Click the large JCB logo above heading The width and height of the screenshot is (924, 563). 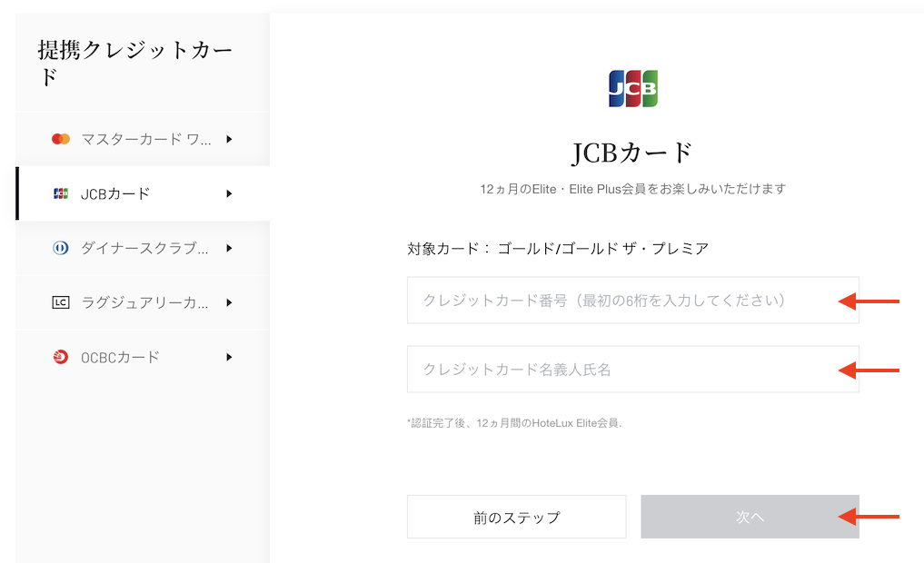point(632,89)
